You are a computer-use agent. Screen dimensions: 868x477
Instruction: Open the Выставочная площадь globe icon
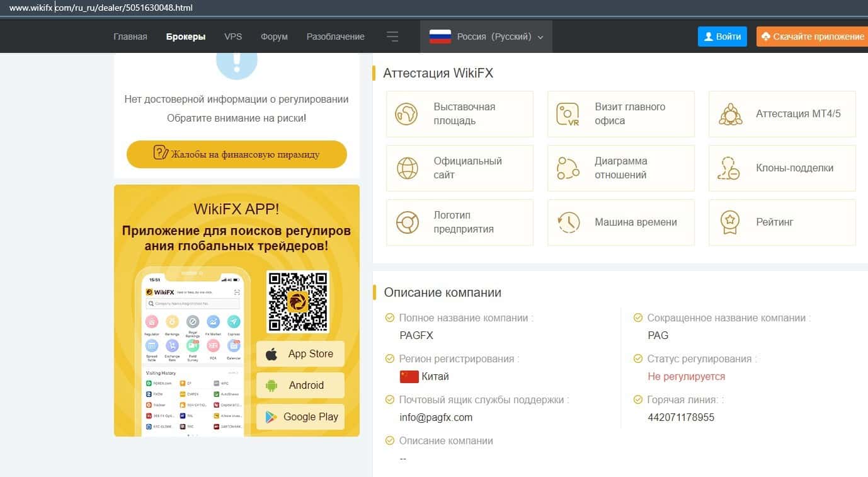tap(407, 114)
